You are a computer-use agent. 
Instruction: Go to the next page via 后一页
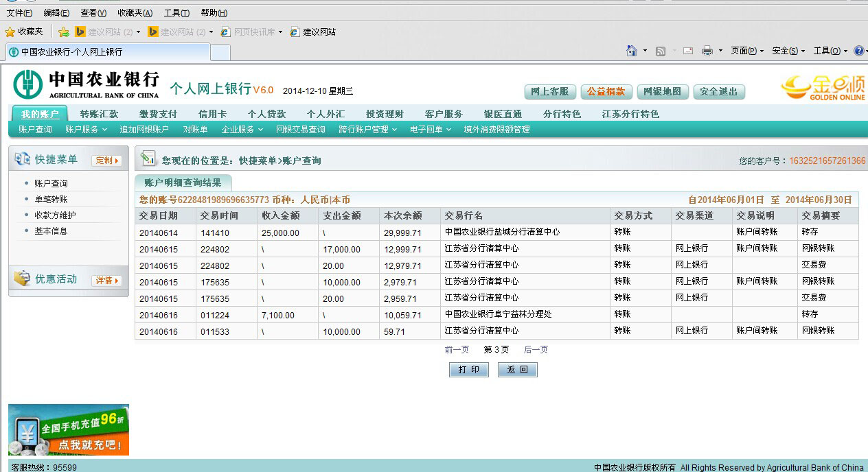(x=536, y=350)
